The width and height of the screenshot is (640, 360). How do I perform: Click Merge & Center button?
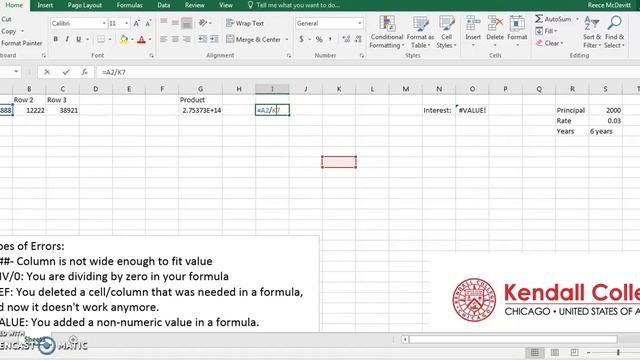253,39
